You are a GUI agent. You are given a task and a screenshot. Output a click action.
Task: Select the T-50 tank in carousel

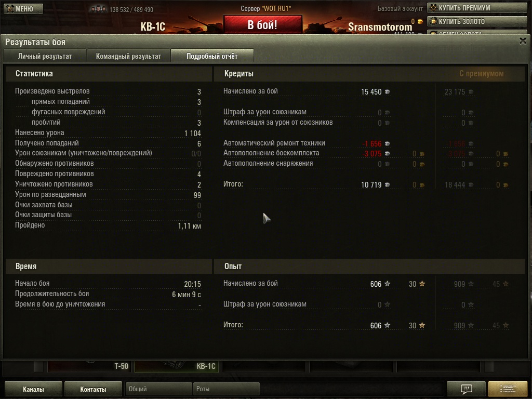tap(89, 366)
